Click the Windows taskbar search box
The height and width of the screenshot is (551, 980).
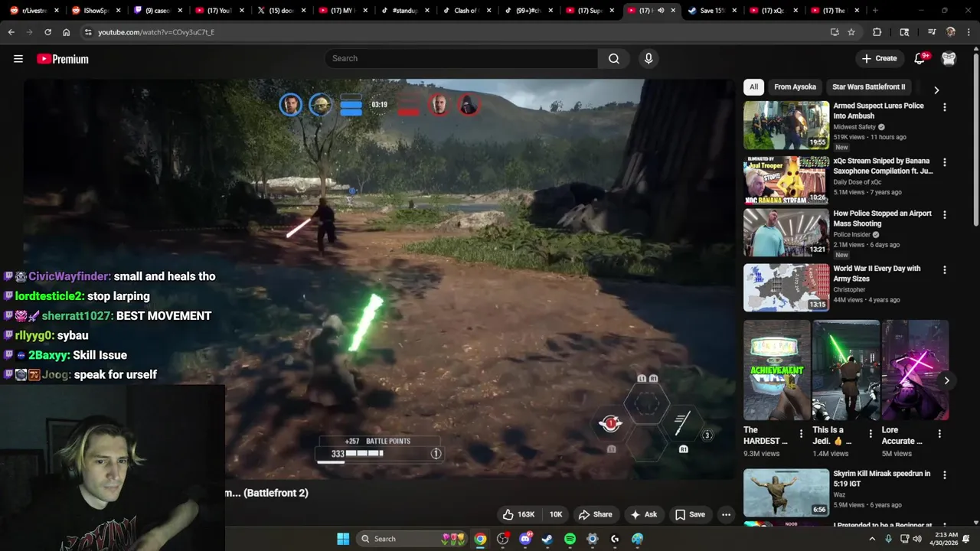[412, 539]
